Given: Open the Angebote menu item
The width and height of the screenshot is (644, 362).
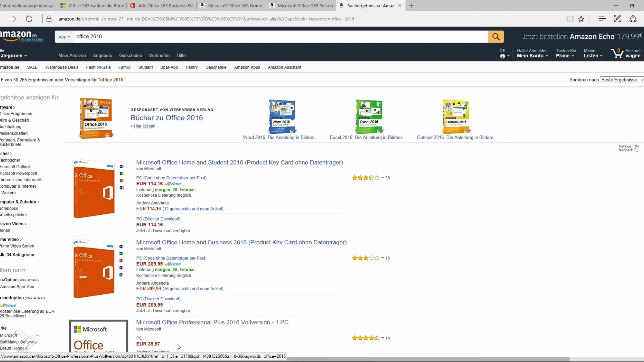Looking at the screenshot, I should [x=103, y=56].
